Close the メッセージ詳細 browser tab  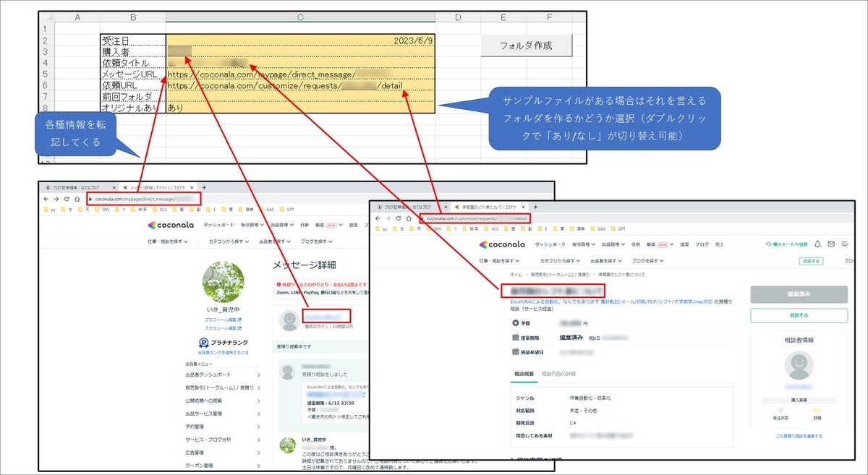tap(193, 187)
